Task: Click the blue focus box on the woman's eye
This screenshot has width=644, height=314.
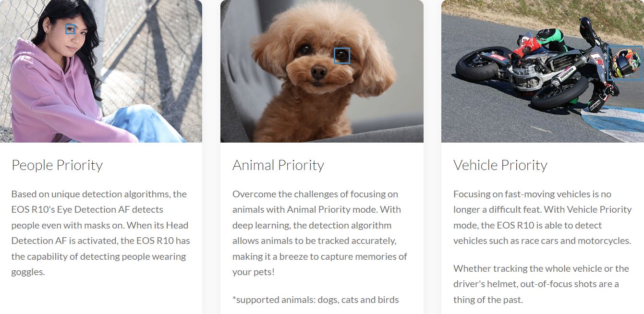Action: 71,29
